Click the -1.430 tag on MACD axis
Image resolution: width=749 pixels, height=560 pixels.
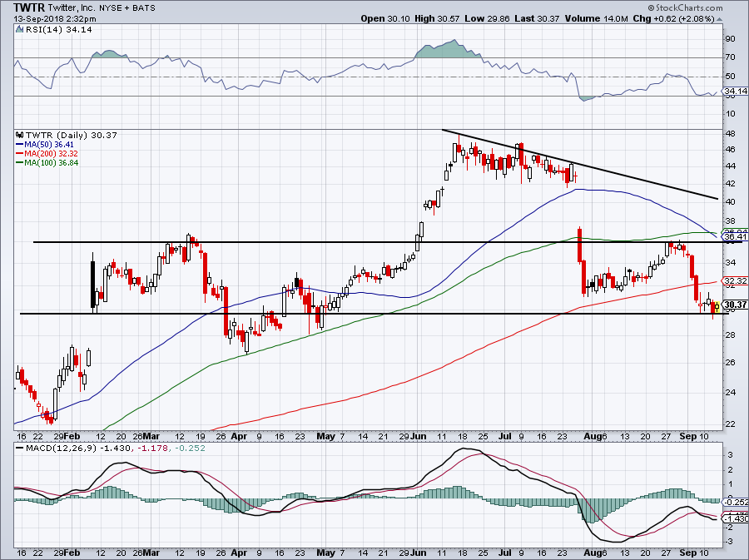(x=735, y=518)
